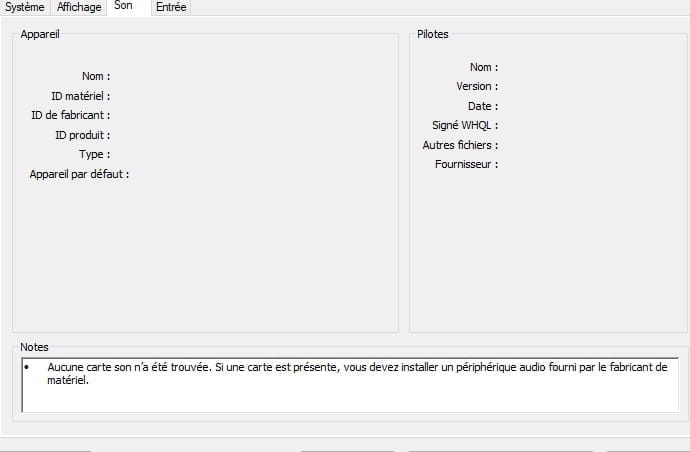The height and width of the screenshot is (452, 690).
Task: Click the 'Nom :' label in Appareil group
Action: pos(96,76)
